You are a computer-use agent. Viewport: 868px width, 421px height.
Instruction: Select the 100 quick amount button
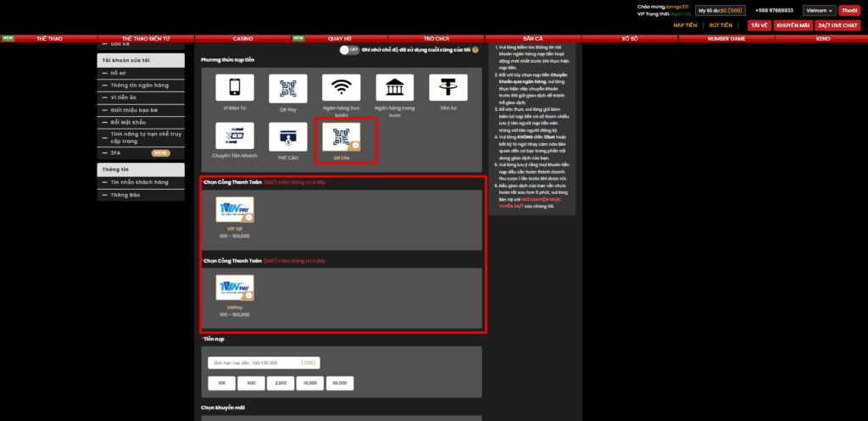tap(222, 383)
